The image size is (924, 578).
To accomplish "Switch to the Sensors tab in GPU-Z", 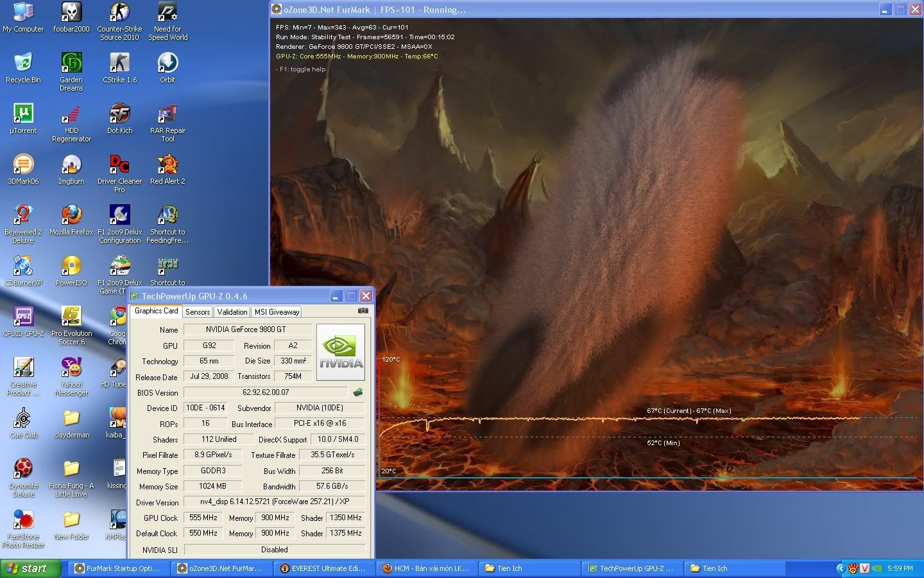I will [x=198, y=312].
